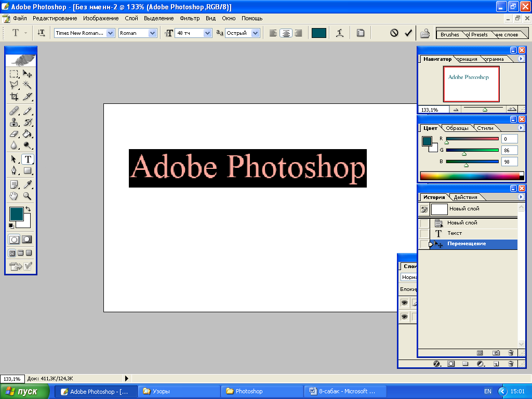532x399 pixels.
Task: Align text to the left
Action: (273, 33)
